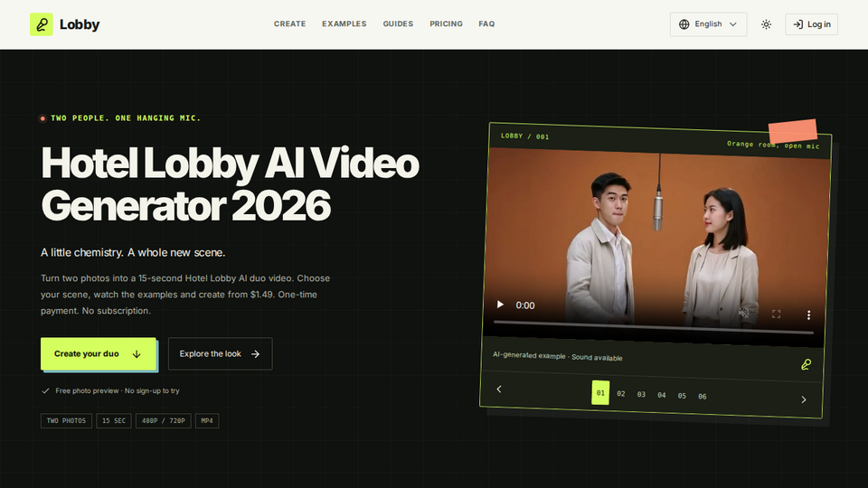This screenshot has width=868, height=488.
Task: Click 'TWO PEOPLE. ONE HANGING MIC.' tagline
Action: tap(126, 117)
